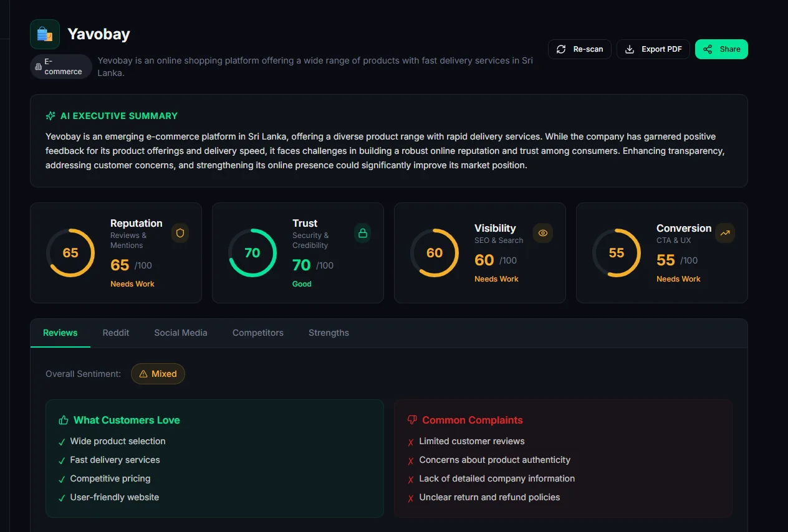The width and height of the screenshot is (788, 532).
Task: Click the Mixed sentiment badge
Action: point(158,374)
